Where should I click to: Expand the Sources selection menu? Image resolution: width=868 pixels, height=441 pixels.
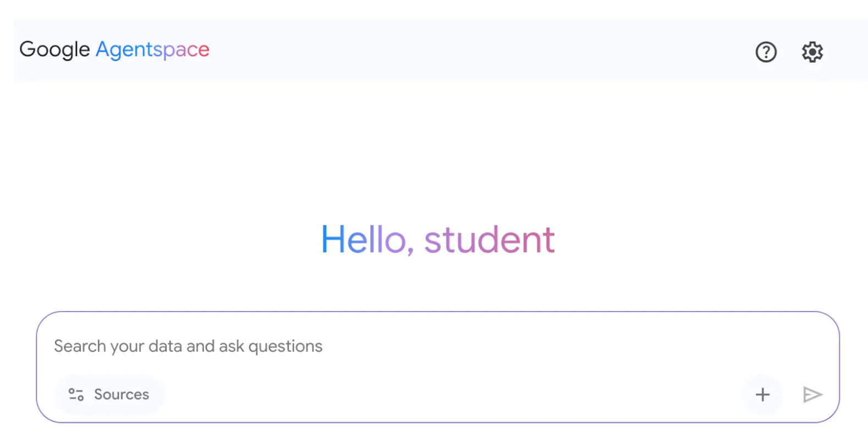coord(109,394)
